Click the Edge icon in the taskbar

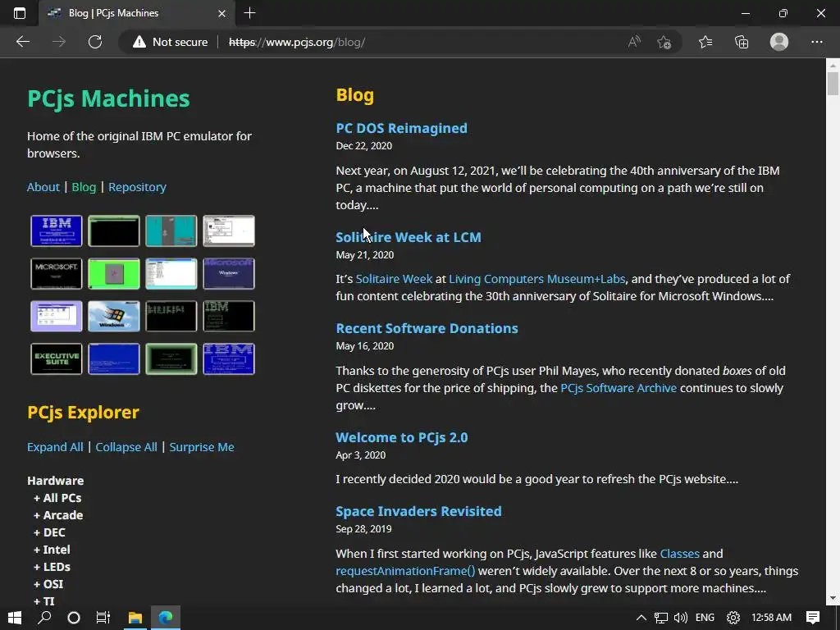click(166, 618)
